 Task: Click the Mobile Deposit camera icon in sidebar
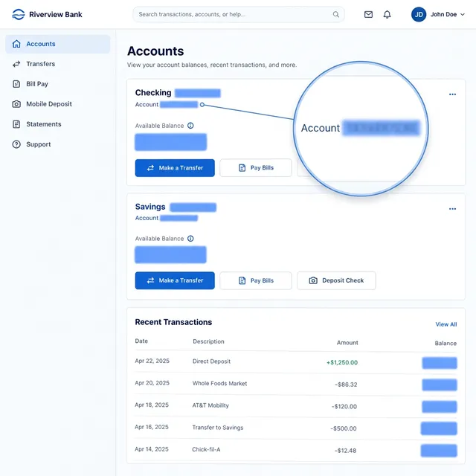click(16, 104)
